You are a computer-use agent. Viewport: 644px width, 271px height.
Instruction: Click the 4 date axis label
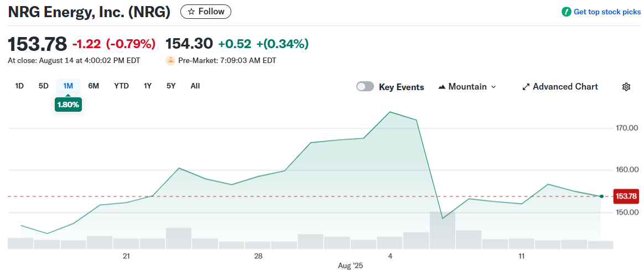(x=390, y=256)
